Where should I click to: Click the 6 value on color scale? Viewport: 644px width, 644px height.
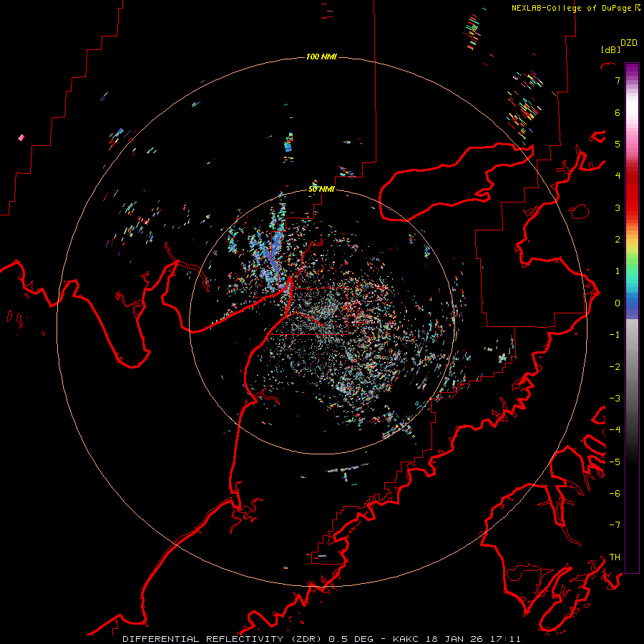(x=618, y=112)
